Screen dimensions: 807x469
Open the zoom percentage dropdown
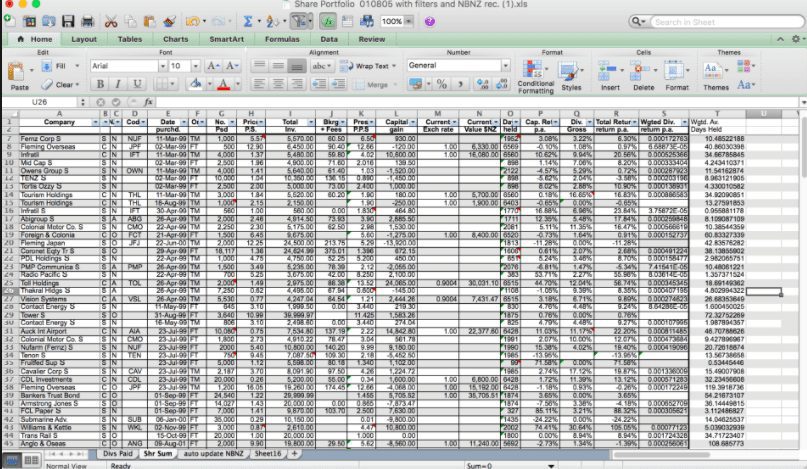[x=409, y=21]
